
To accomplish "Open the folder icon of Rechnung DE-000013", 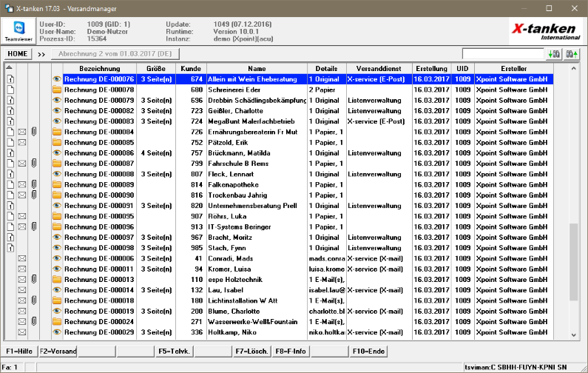I will [57, 280].
